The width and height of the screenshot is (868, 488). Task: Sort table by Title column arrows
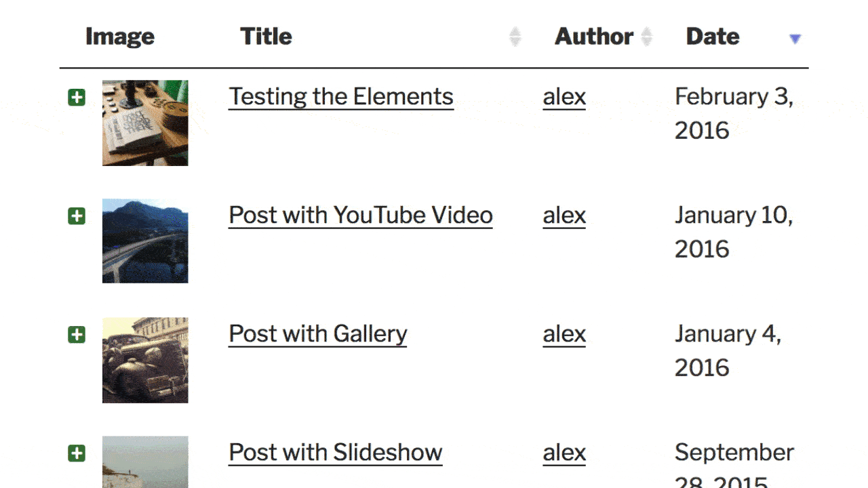pyautogui.click(x=515, y=37)
